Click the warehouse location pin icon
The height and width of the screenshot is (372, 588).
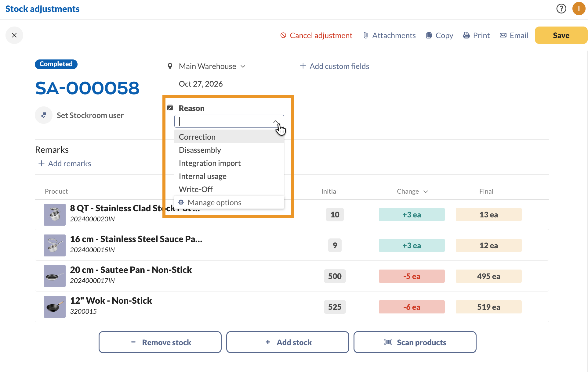[x=170, y=66]
